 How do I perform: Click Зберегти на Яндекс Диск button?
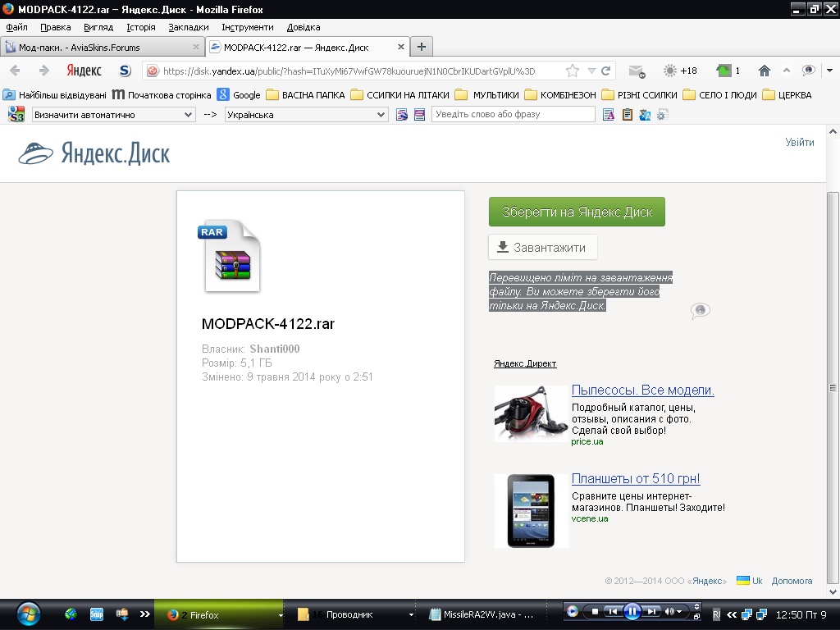coord(577,212)
